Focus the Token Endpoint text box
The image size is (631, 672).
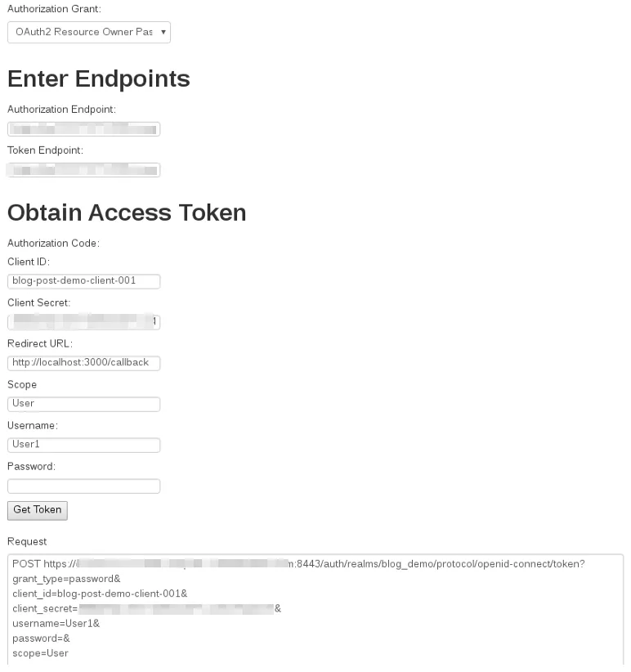coord(83,170)
